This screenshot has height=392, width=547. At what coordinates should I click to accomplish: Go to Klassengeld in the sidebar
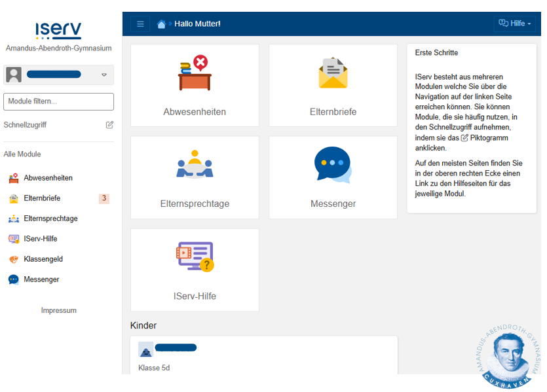(43, 259)
